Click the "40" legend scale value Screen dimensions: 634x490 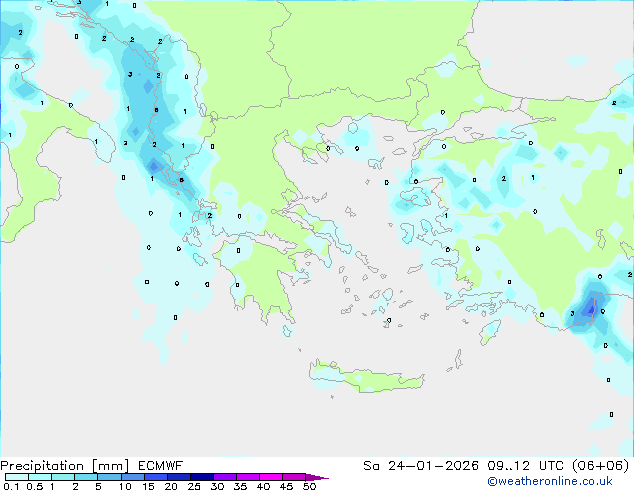click(x=264, y=486)
